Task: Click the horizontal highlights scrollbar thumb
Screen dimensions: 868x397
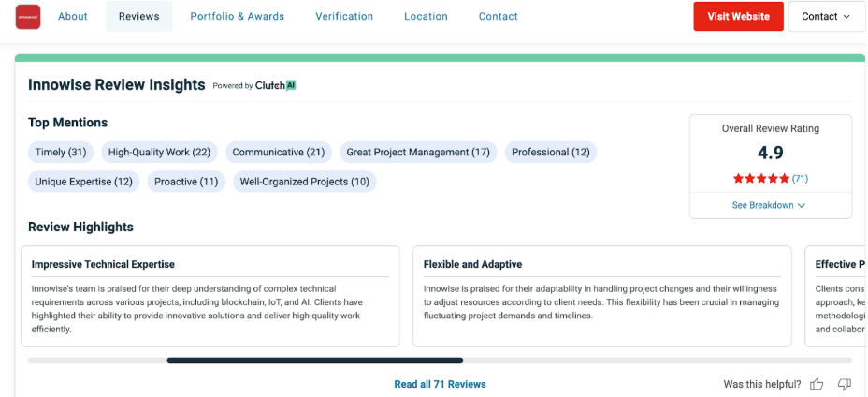Action: [x=315, y=360]
